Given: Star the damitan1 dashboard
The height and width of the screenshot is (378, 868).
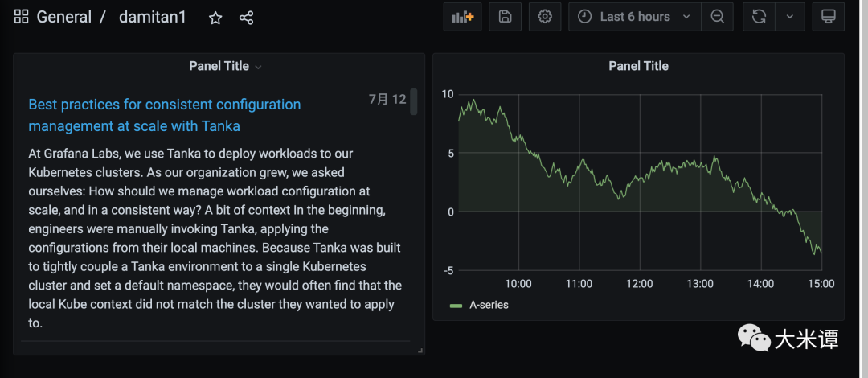Looking at the screenshot, I should (215, 18).
